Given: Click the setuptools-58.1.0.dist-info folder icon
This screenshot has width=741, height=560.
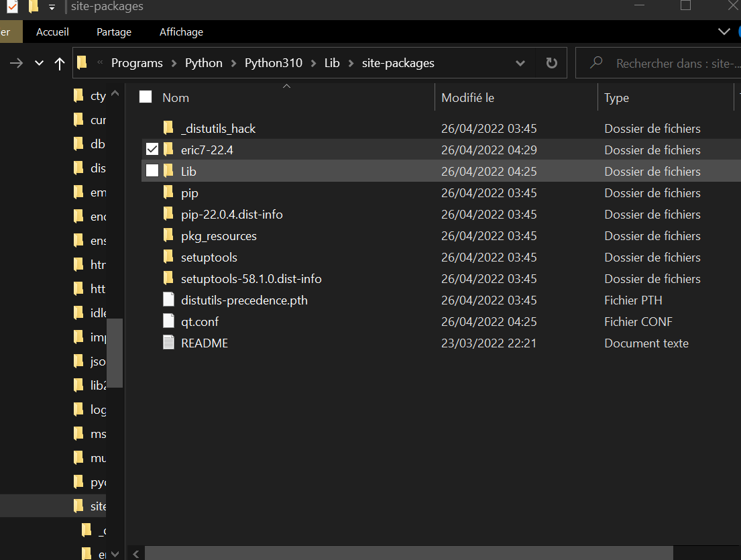Looking at the screenshot, I should (168, 278).
